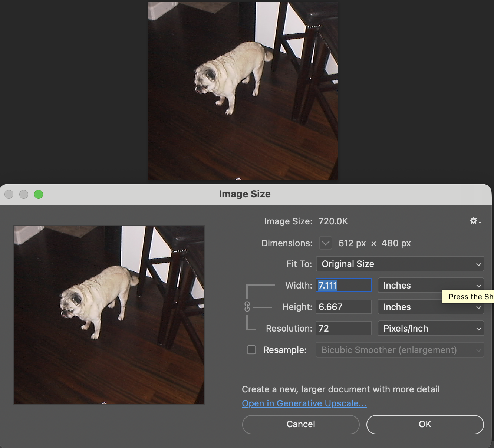
Task: Open the Width units dropdown set to Inches
Action: point(430,285)
